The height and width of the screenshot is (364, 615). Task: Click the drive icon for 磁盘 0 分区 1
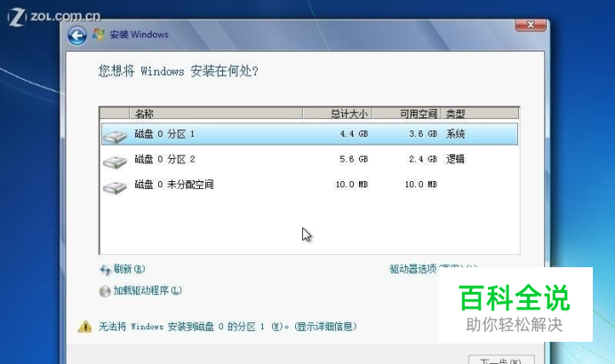point(115,136)
